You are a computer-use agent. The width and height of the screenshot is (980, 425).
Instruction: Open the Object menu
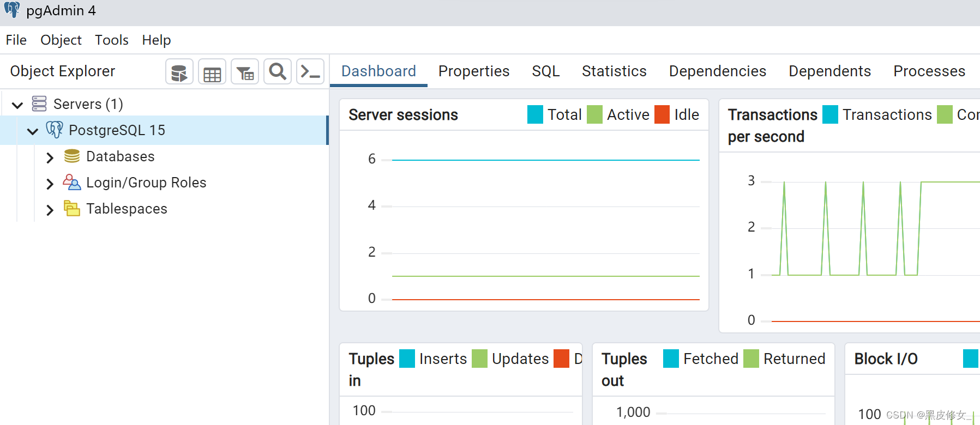(61, 40)
